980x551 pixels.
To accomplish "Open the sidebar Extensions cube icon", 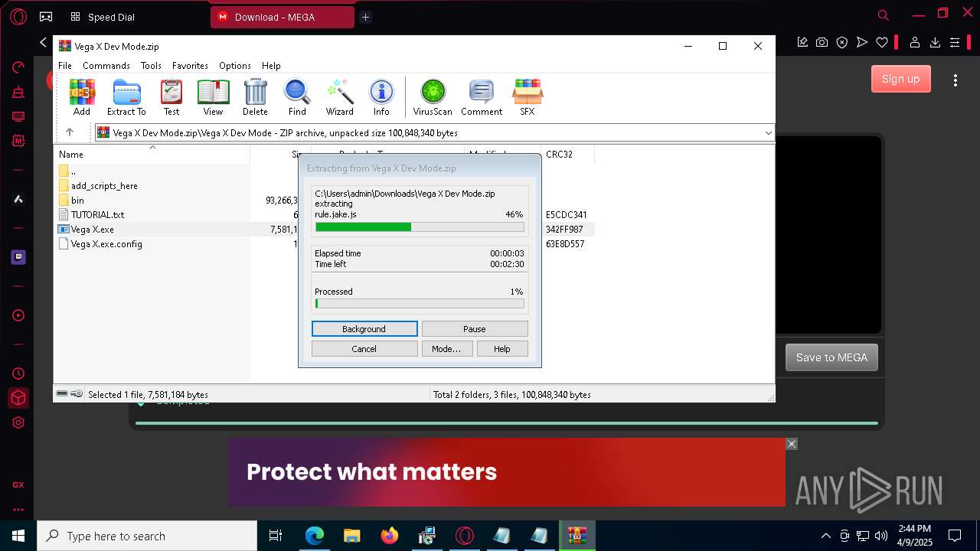I will point(18,398).
